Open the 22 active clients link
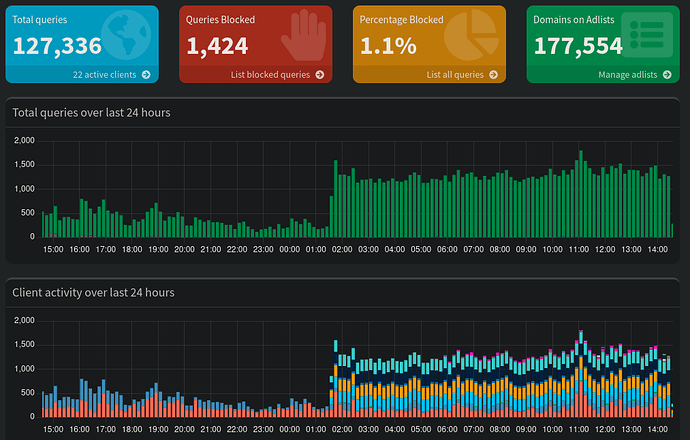The image size is (690, 440). point(104,75)
